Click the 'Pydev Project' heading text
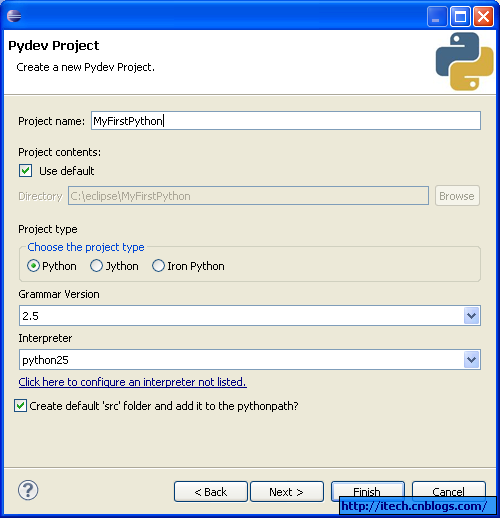The image size is (500, 518). tap(54, 46)
